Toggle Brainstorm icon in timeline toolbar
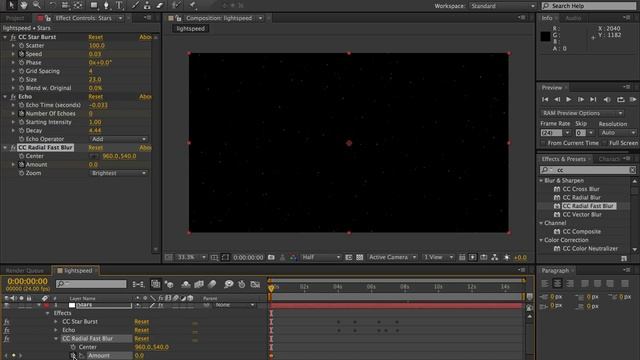The image size is (640, 360). point(229,284)
